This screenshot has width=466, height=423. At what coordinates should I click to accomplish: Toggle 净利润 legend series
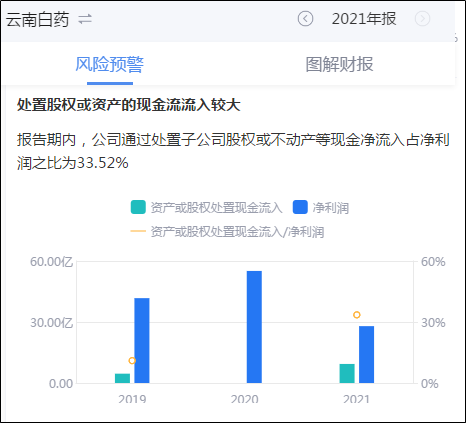tap(321, 207)
